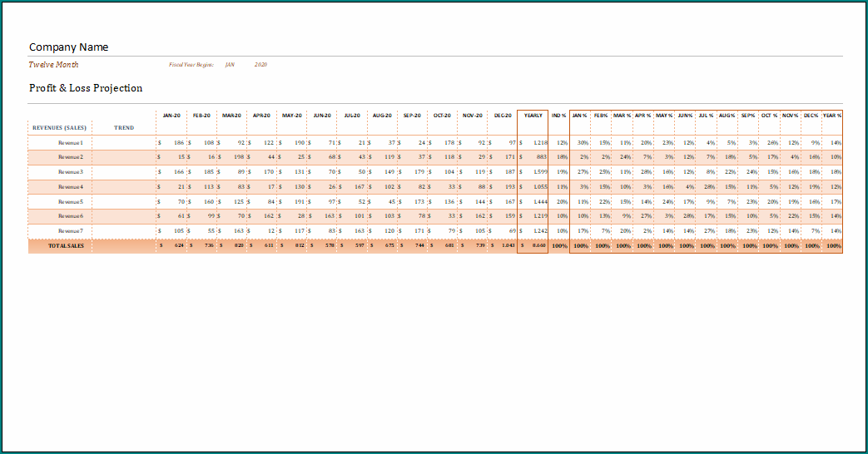Click Revenue 1 JAN-20 value 186
This screenshot has width=868, height=454.
pyautogui.click(x=179, y=143)
